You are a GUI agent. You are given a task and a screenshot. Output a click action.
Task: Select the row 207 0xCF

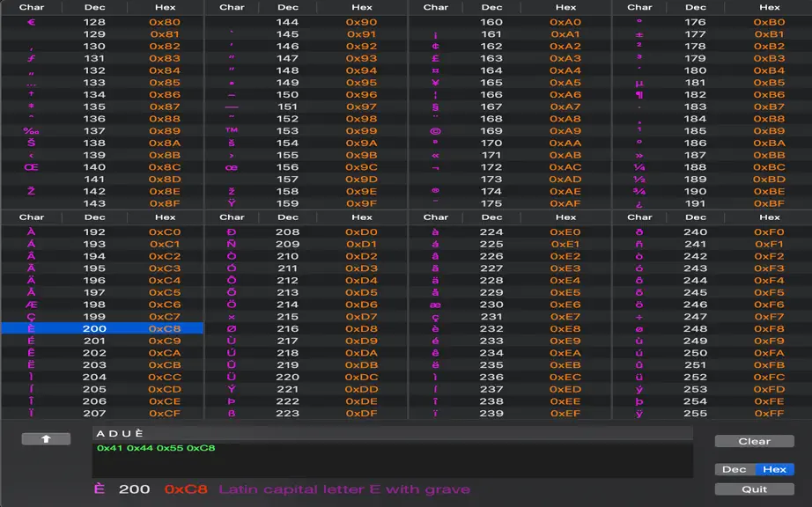[x=102, y=414]
